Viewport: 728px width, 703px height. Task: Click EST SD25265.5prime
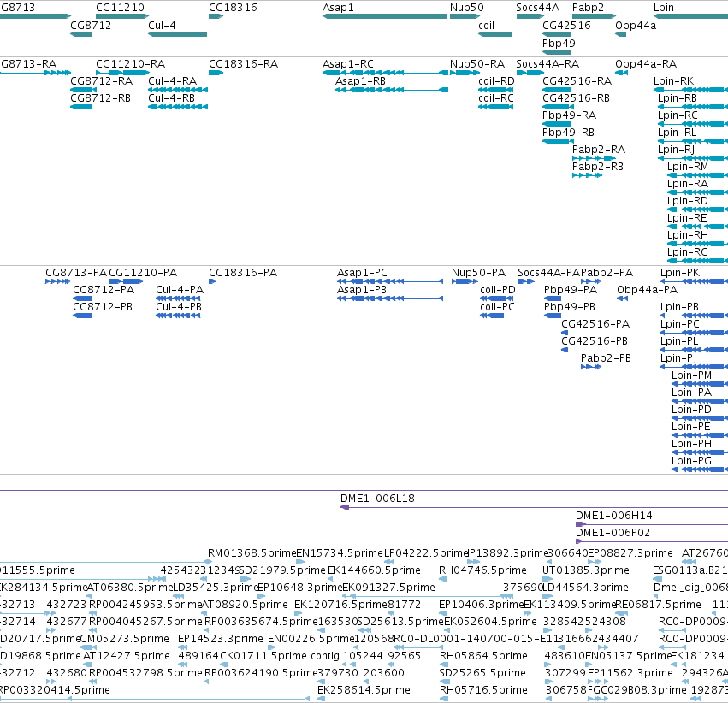(x=482, y=673)
